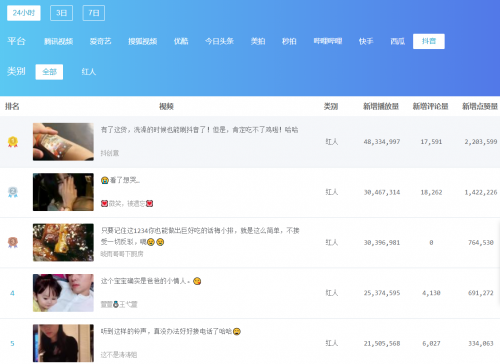Click comment count 4,130

pos(431,293)
